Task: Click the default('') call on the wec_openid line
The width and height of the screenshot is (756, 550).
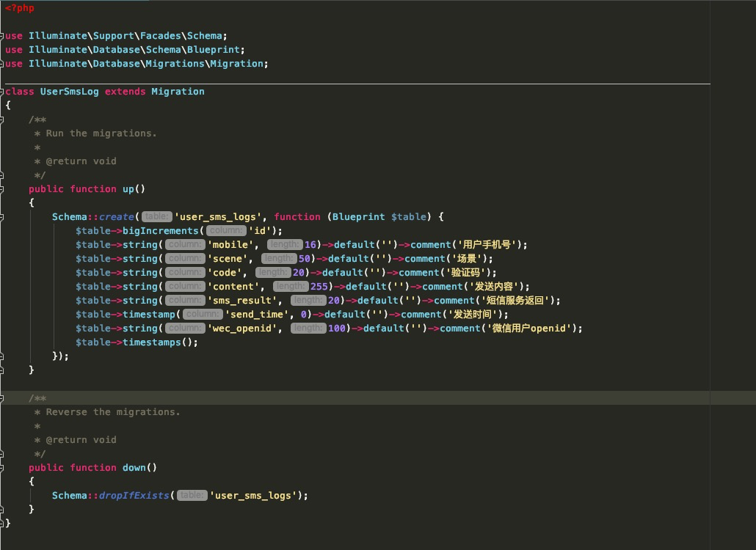Action: [393, 329]
